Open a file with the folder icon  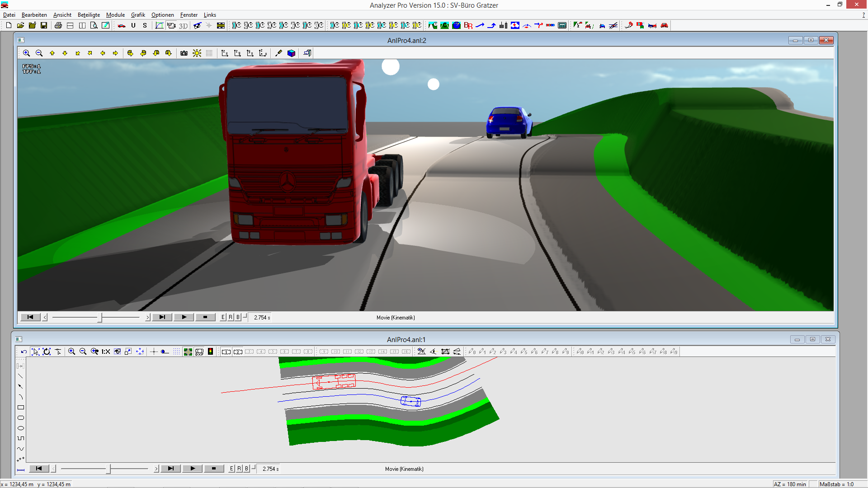coord(20,25)
